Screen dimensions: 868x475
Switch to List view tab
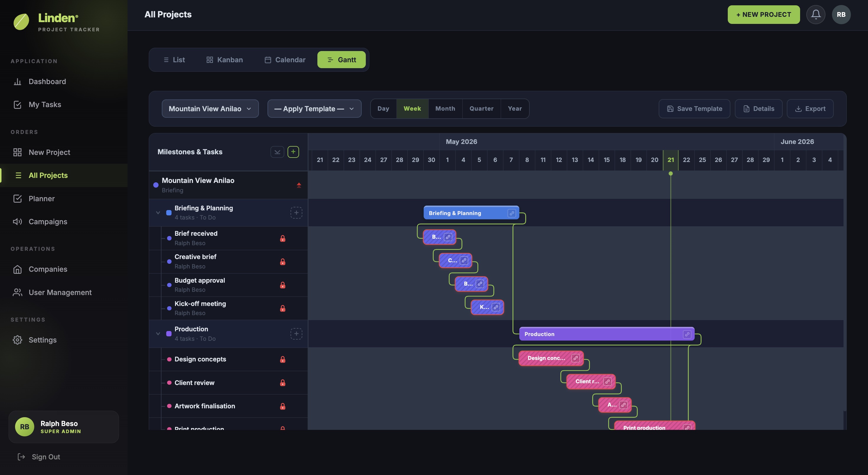pos(174,60)
